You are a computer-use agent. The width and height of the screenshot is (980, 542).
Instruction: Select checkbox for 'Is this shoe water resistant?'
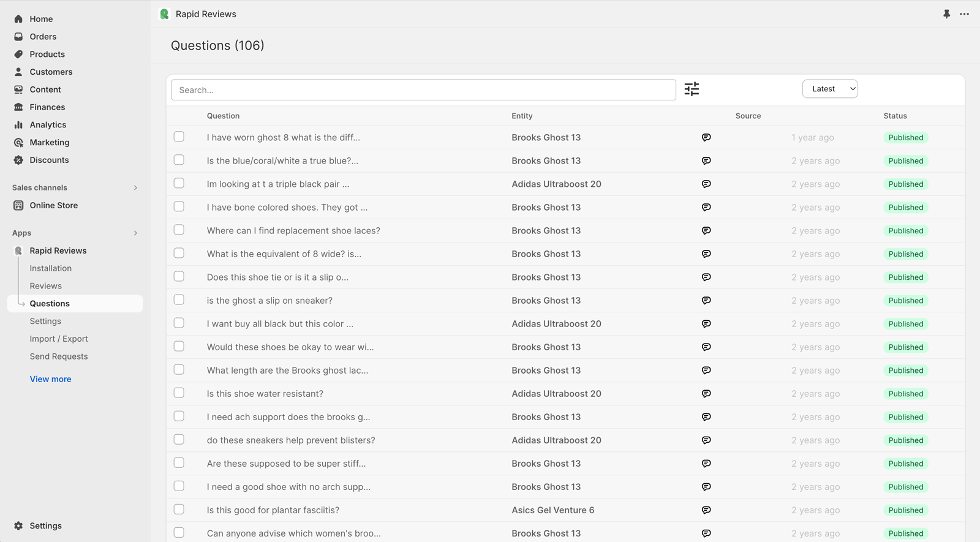click(x=179, y=393)
